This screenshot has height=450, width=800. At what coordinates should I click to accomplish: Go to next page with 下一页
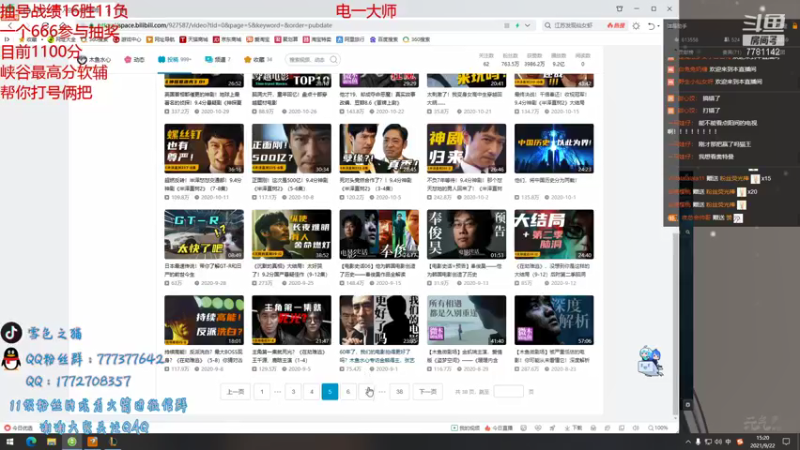(428, 392)
